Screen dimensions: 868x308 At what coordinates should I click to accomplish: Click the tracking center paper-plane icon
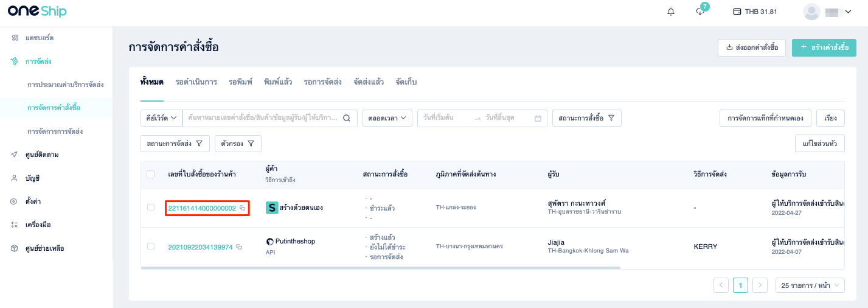pyautogui.click(x=15, y=155)
